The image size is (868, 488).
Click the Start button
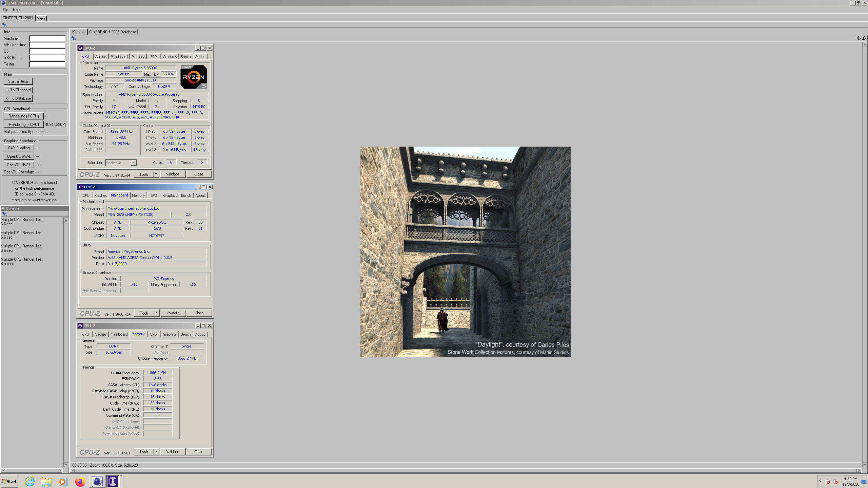point(9,481)
